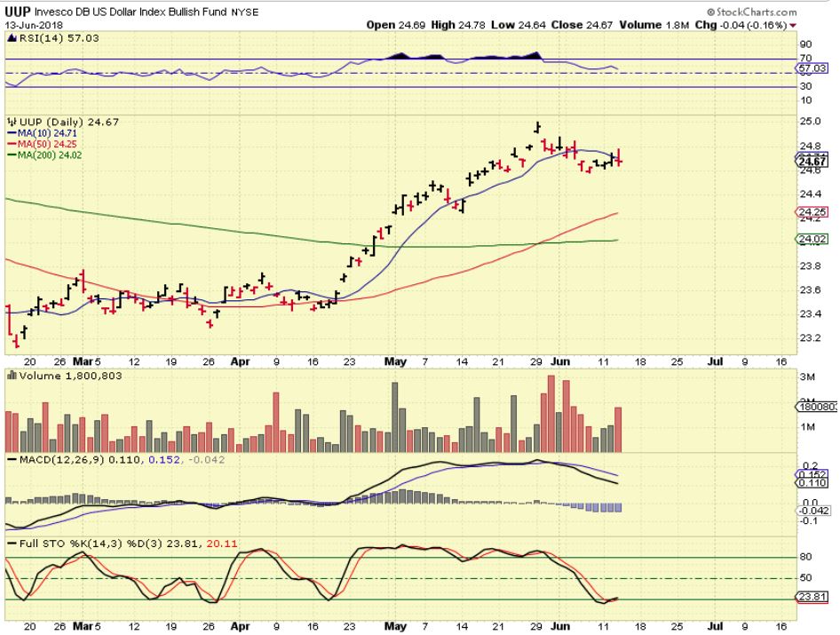Click the Chg -0.04 (-0.16%) value
The image size is (840, 635).
(741, 25)
